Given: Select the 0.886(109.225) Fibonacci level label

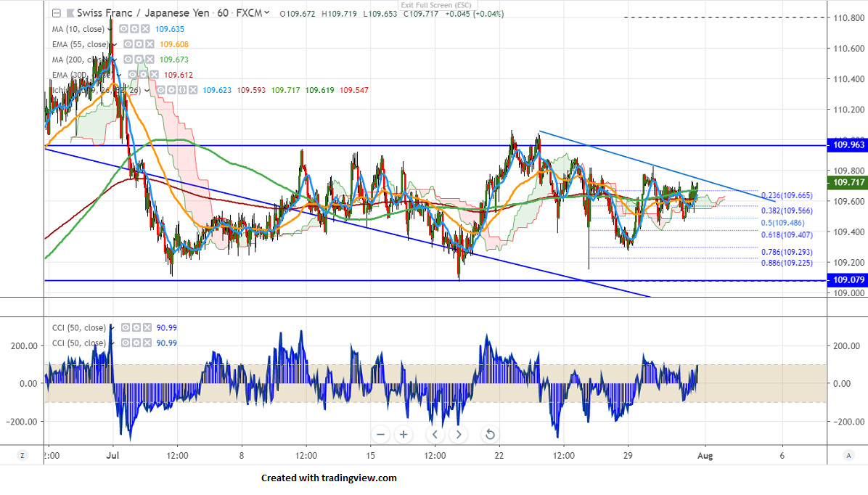Looking at the screenshot, I should [787, 263].
